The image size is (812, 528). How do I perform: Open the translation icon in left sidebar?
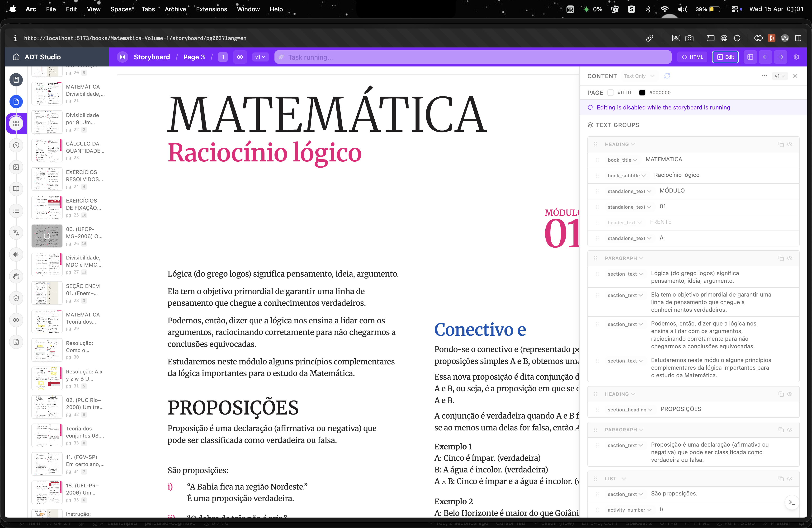(16, 233)
